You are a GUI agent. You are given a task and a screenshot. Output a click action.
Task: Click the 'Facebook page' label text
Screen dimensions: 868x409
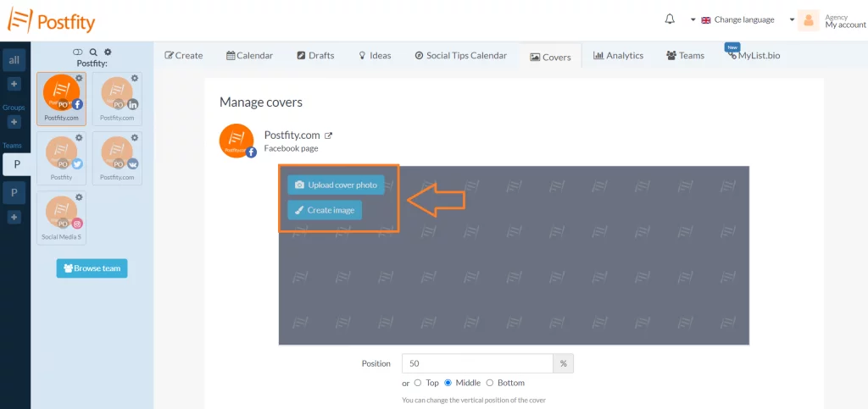[x=292, y=149]
